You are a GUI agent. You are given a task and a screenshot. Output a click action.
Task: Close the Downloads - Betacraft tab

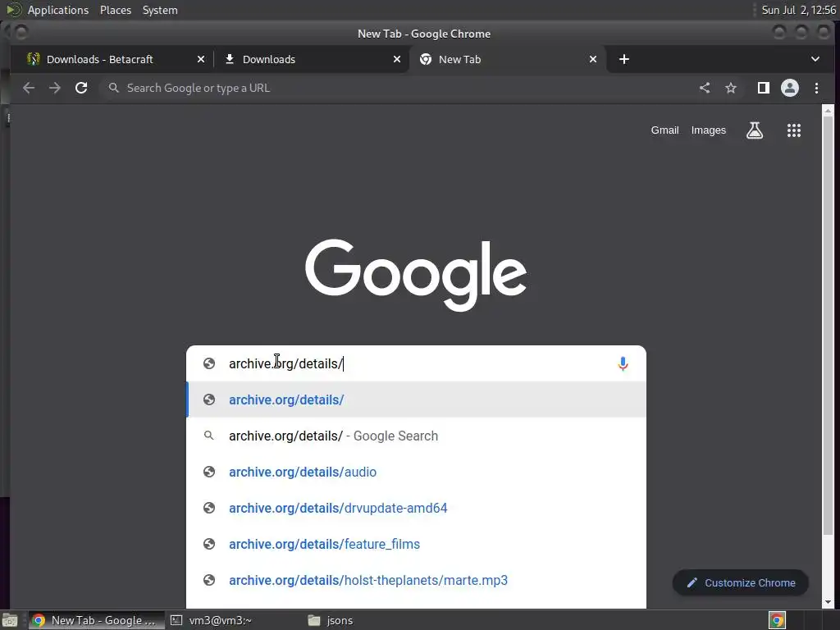coord(201,59)
